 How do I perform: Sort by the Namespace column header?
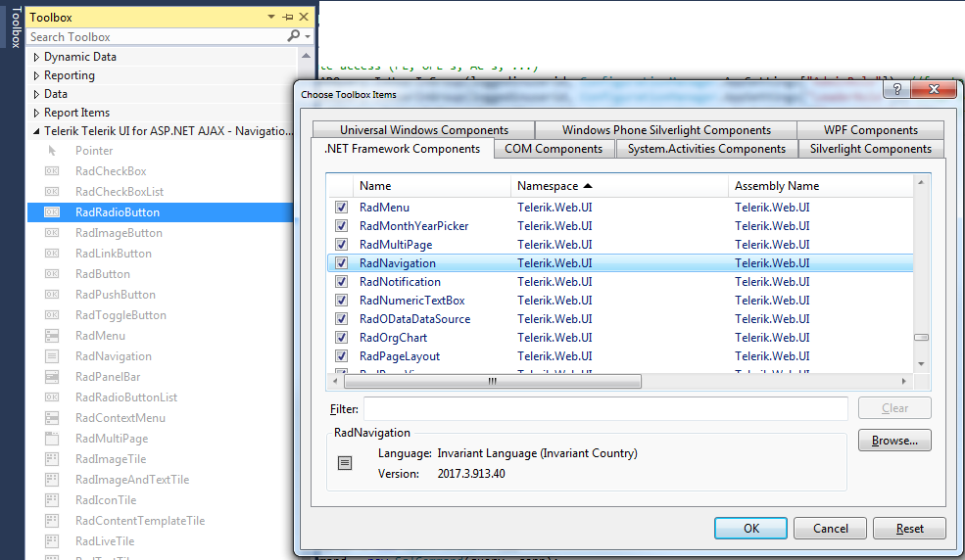point(619,186)
